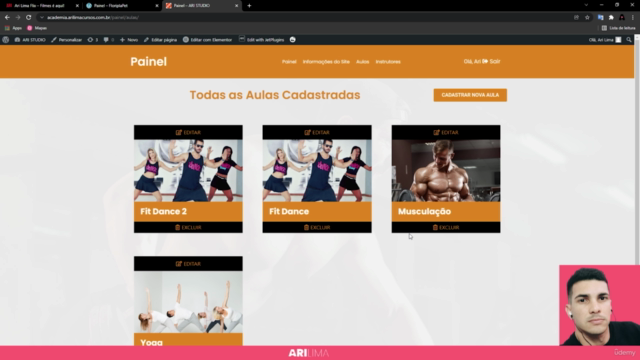Click the Painel site title

coord(149,62)
